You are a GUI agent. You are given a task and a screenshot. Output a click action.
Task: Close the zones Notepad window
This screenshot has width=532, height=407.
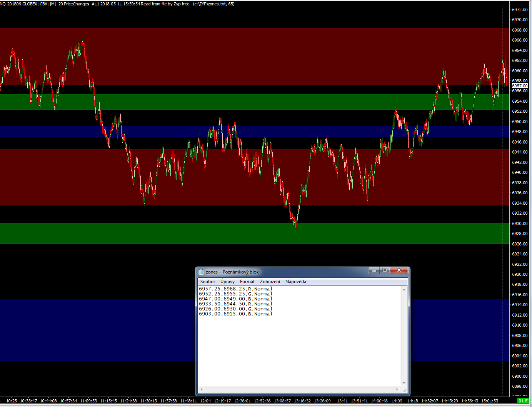(399, 270)
